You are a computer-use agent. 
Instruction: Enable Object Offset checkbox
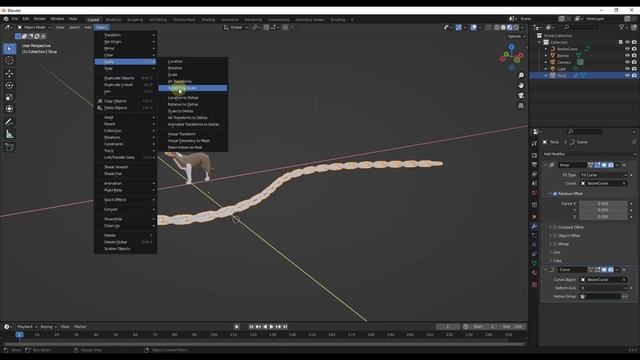tap(555, 236)
